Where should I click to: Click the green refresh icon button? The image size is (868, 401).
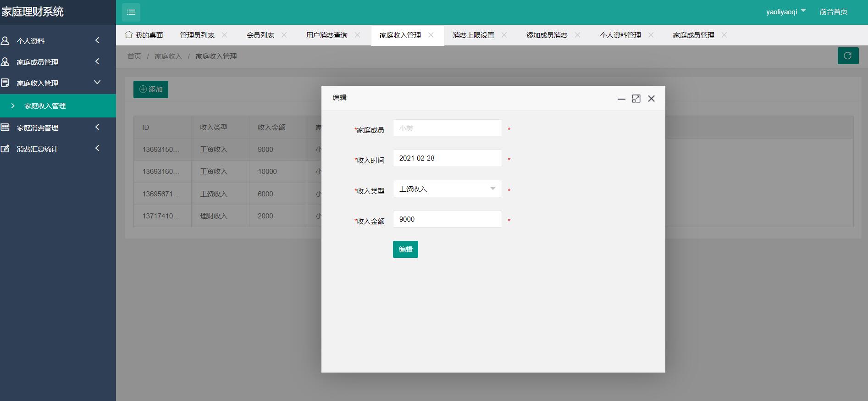pos(848,56)
